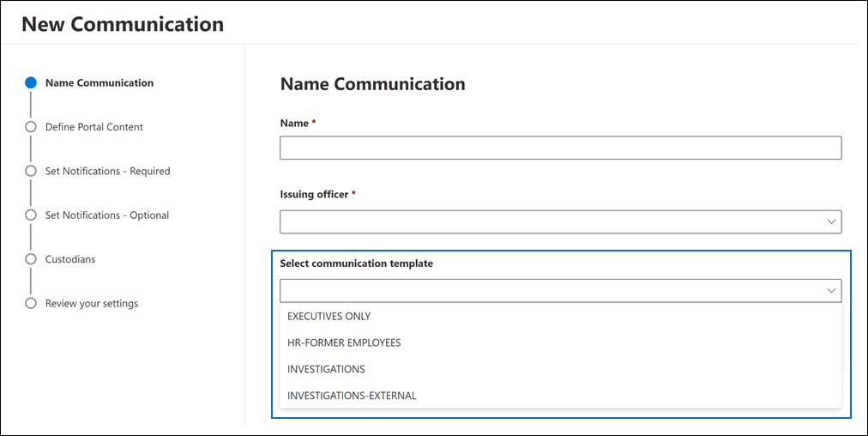Click the Name Communication section heading
The image size is (868, 436).
point(372,84)
